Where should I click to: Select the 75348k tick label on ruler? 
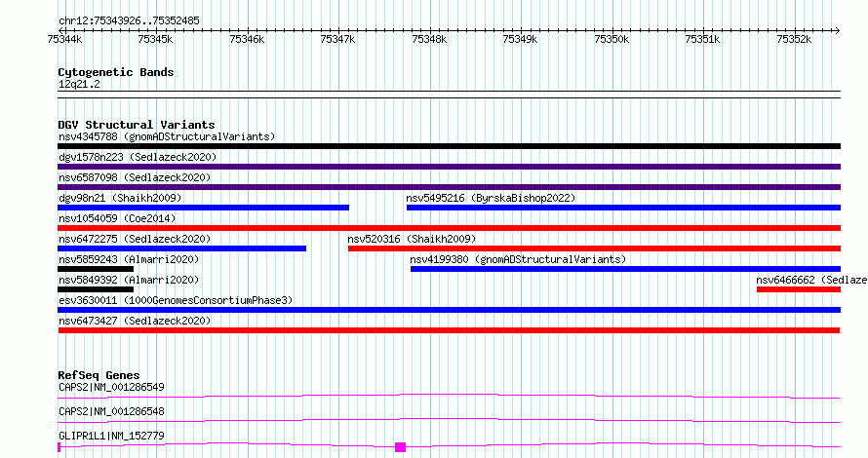[x=429, y=39]
